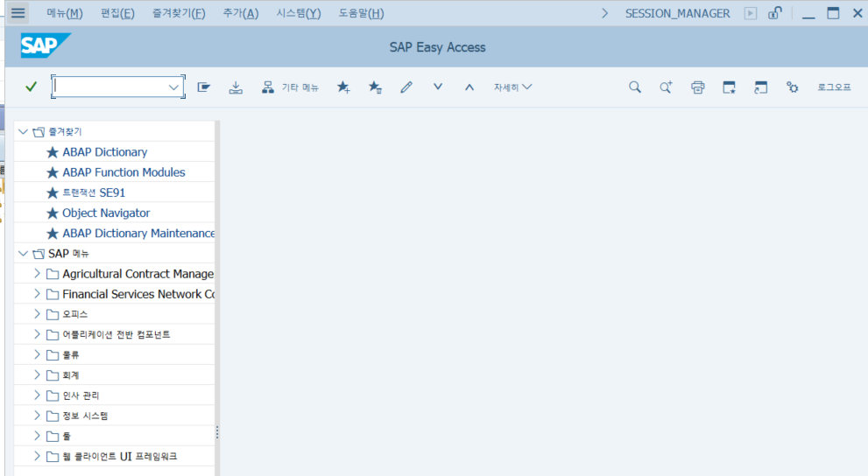
Task: Click the SAP logo
Action: pos(45,45)
